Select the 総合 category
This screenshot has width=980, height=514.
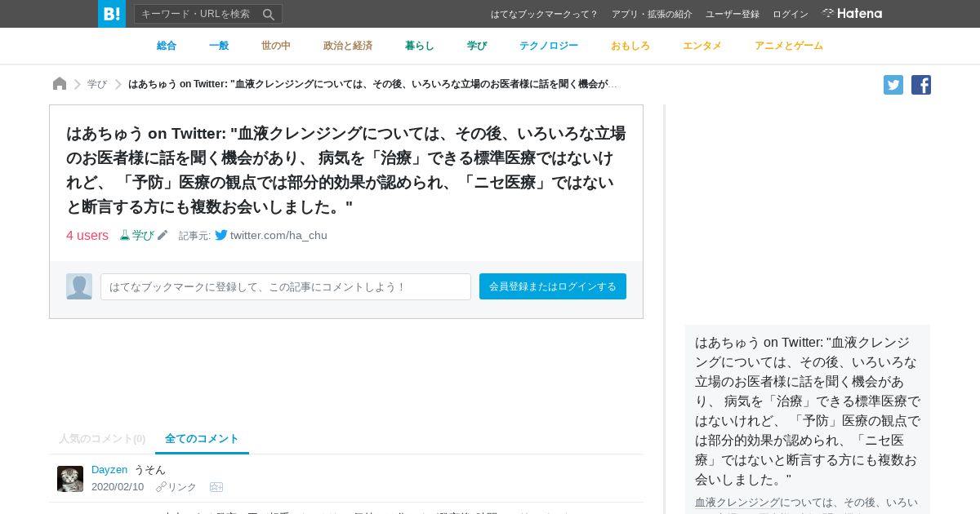167,46
